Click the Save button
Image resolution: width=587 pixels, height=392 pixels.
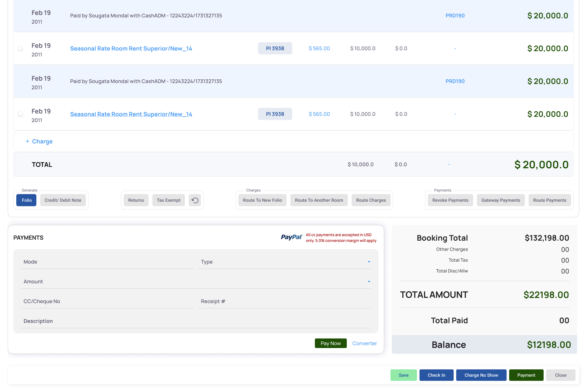(x=404, y=375)
